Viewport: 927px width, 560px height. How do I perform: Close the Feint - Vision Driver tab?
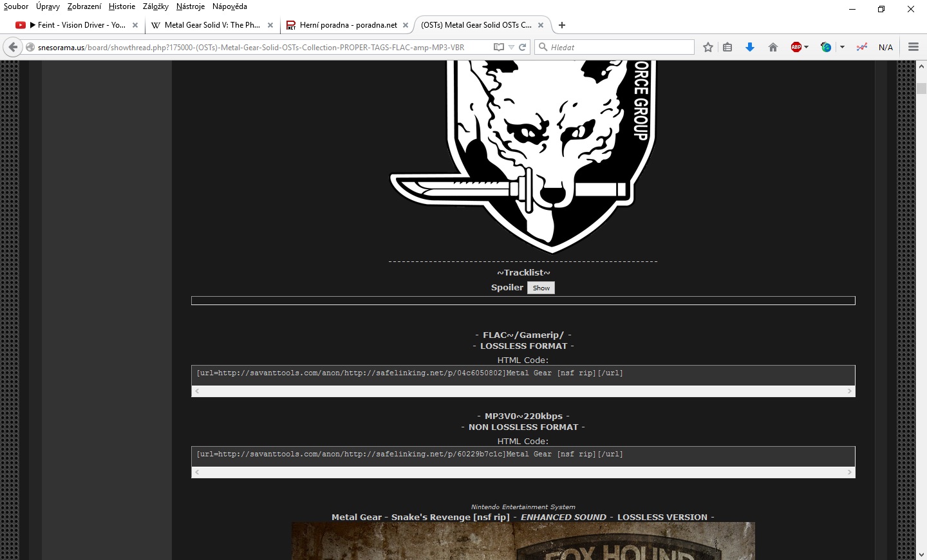point(135,25)
